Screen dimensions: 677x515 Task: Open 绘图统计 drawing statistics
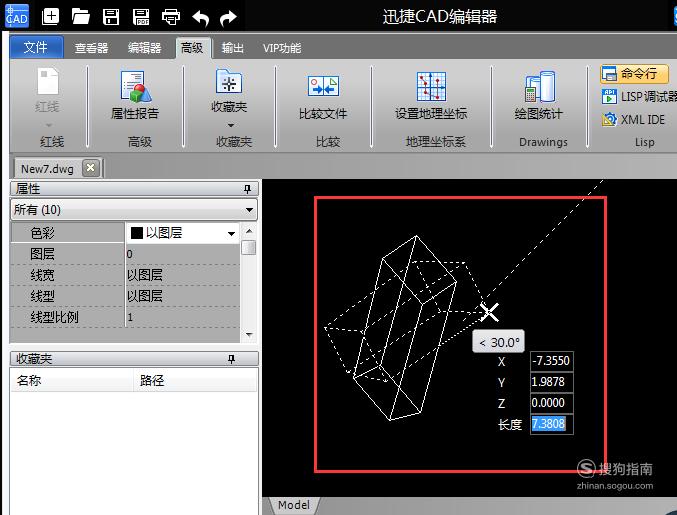539,96
